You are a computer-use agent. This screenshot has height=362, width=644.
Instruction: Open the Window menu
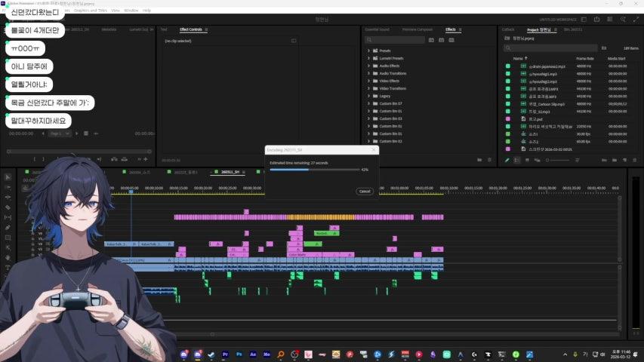point(131,11)
